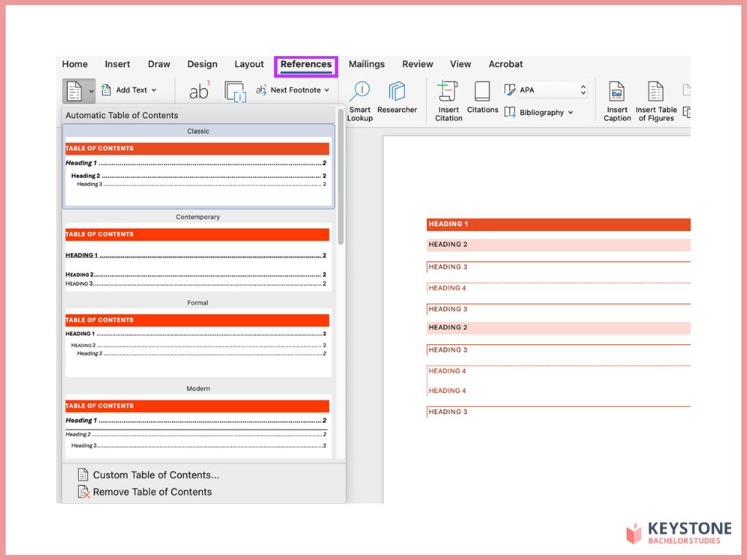Click the Bibliography book icon
Image resolution: width=747 pixels, height=560 pixels.
coord(510,112)
